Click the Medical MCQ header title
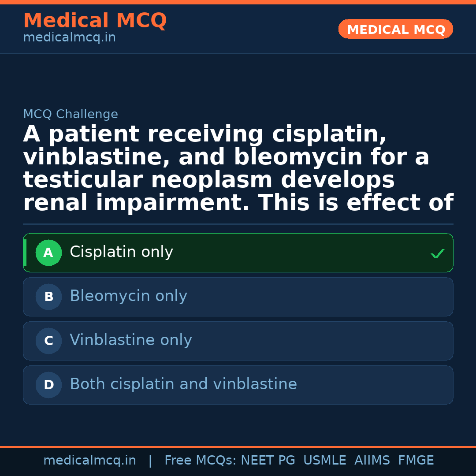 (x=95, y=21)
